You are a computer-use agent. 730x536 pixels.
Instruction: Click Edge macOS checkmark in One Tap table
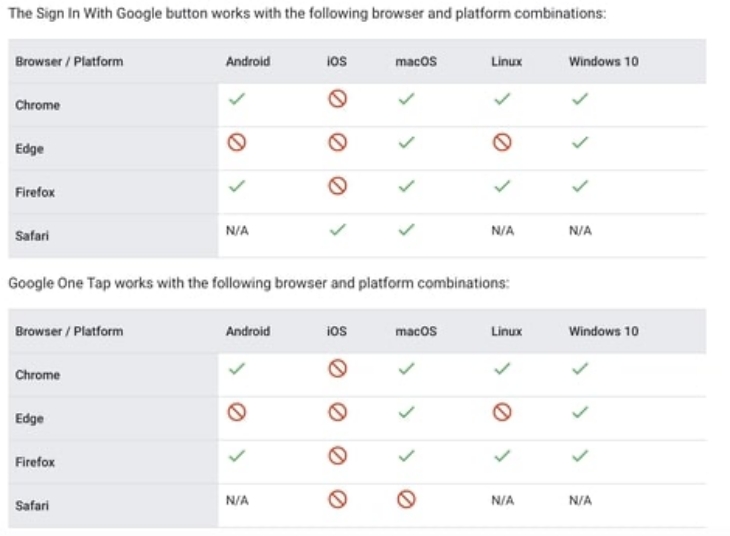point(406,412)
